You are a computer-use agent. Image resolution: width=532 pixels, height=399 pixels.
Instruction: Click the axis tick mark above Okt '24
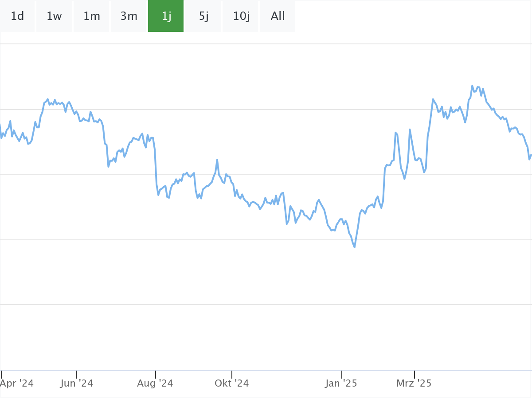[232, 375]
